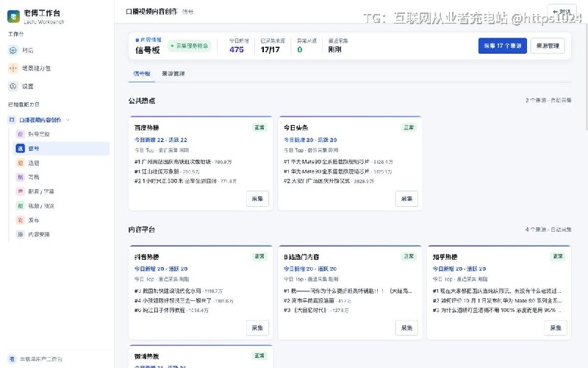588x368 pixels.
Task: Click the 正常 badge on 今日头条 card
Action: 409,127
